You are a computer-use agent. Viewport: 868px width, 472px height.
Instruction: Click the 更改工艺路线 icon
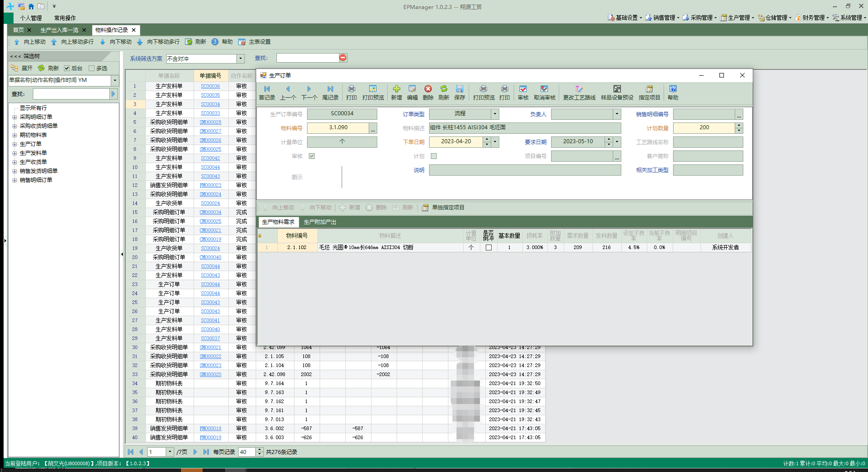click(x=579, y=89)
